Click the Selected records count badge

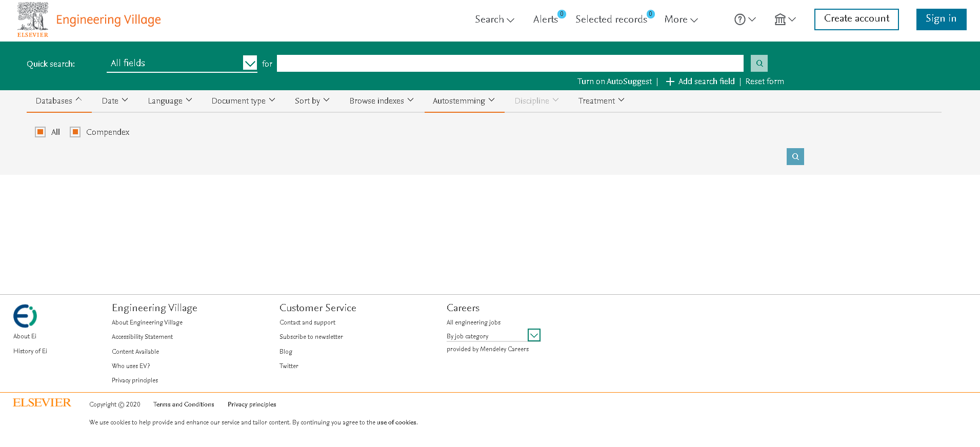click(651, 14)
